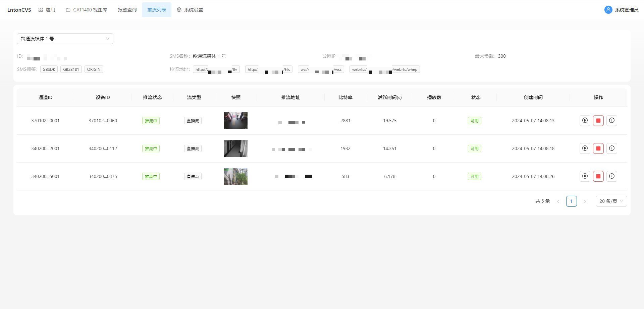
Task: Switch to the 报警查询 tab
Action: (x=127, y=10)
